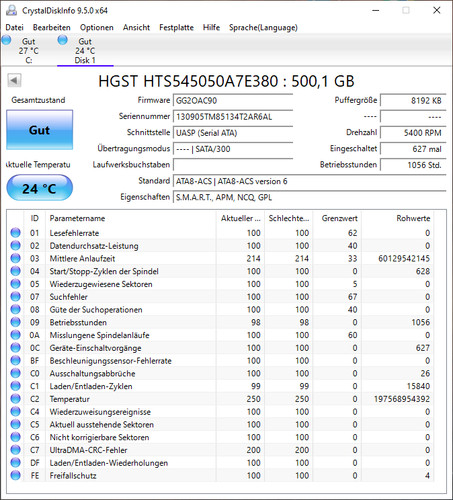453x500 pixels.
Task: Click status orb of Ausschaltungsabbrüche row
Action: click(15, 373)
